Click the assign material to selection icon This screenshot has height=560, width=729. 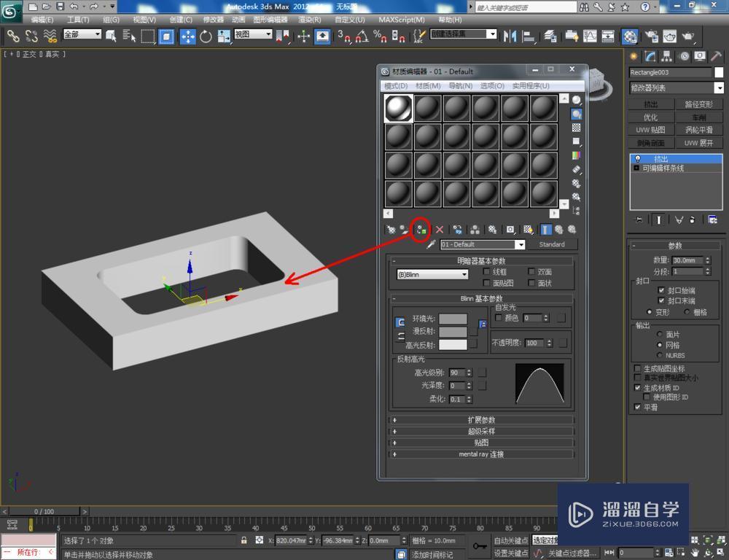(421, 230)
